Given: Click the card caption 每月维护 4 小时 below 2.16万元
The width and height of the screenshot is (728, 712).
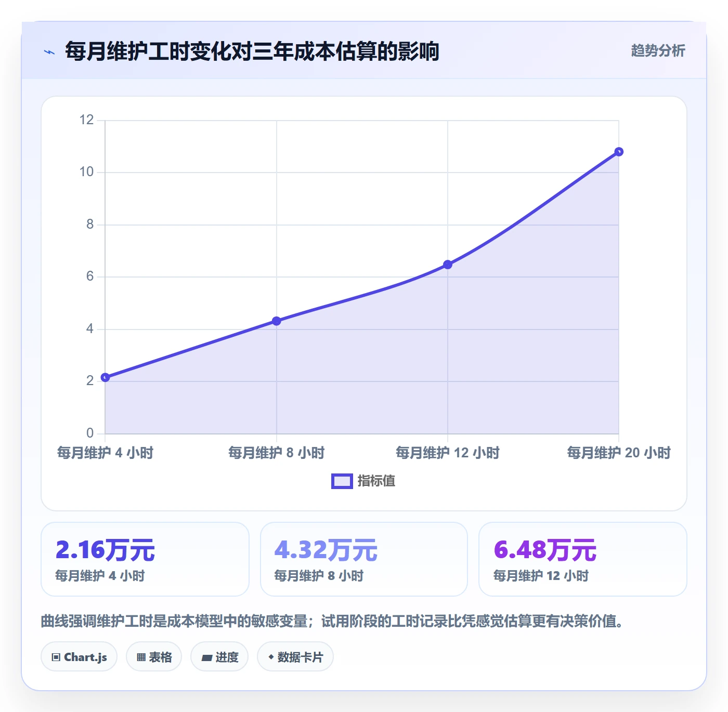Looking at the screenshot, I should pos(100,576).
